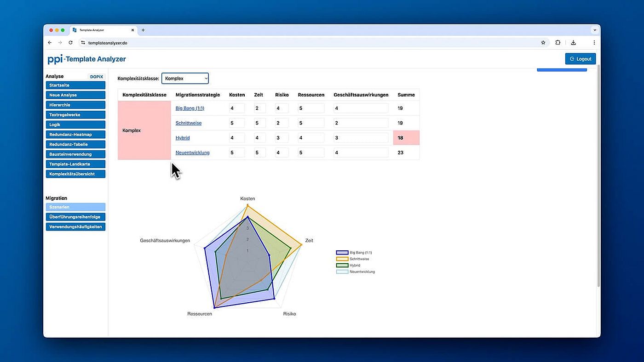
Task: Open the Neuentwicklung strategy link
Action: [x=192, y=153]
